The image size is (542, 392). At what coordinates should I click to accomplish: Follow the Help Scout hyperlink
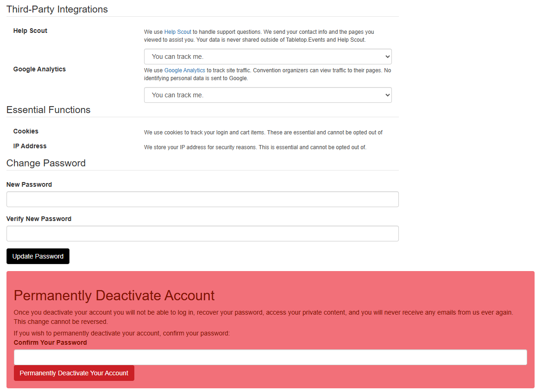[x=177, y=32]
